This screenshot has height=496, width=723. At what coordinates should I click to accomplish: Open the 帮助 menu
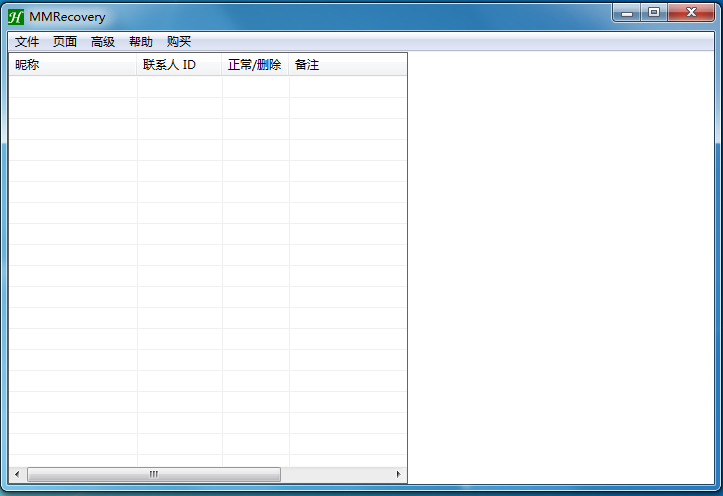click(x=141, y=42)
